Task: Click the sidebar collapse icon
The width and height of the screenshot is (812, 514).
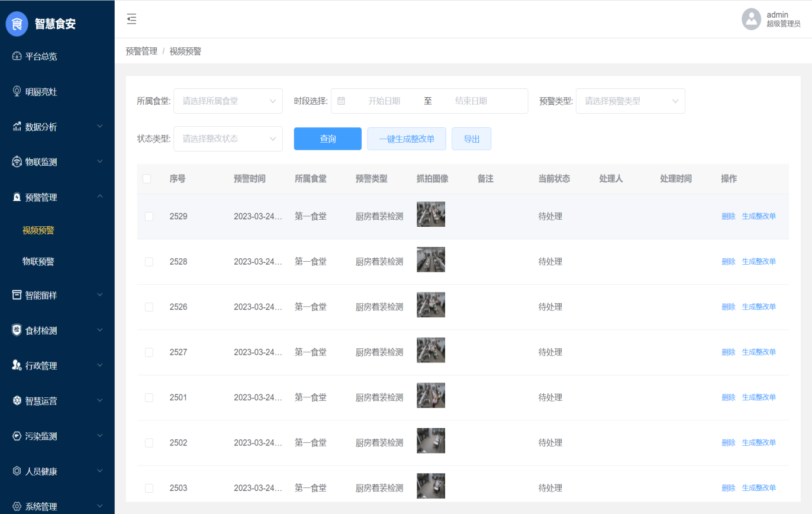Action: (x=131, y=19)
